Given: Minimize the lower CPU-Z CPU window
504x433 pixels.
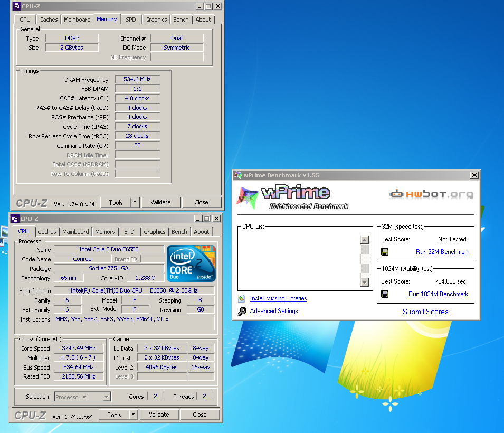Looking at the screenshot, I should coord(198,219).
